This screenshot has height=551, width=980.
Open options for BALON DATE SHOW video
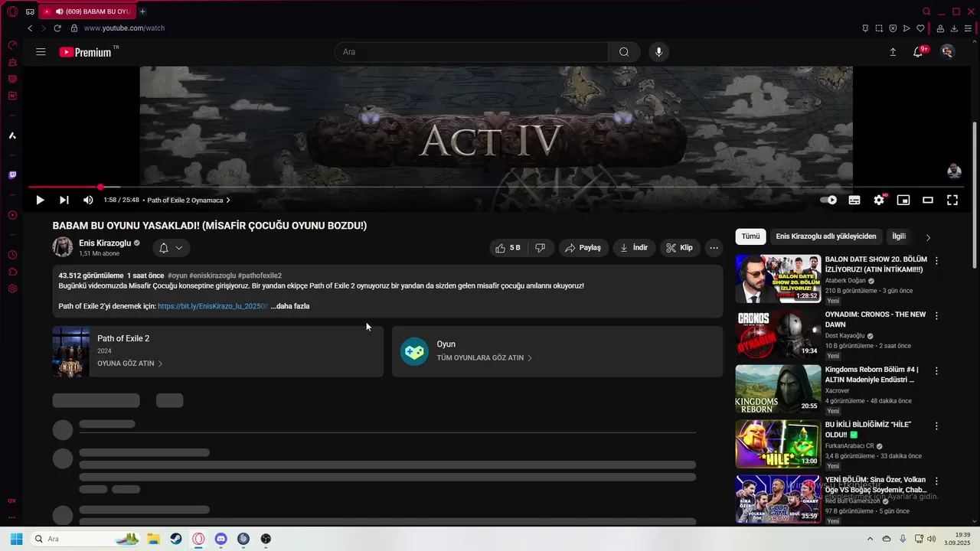pos(936,260)
